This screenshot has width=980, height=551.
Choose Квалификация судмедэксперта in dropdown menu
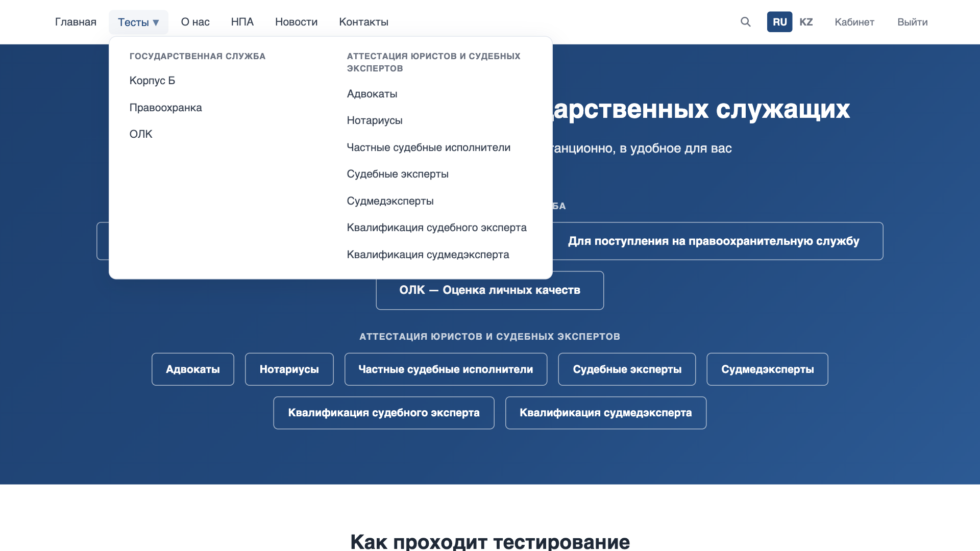point(428,255)
